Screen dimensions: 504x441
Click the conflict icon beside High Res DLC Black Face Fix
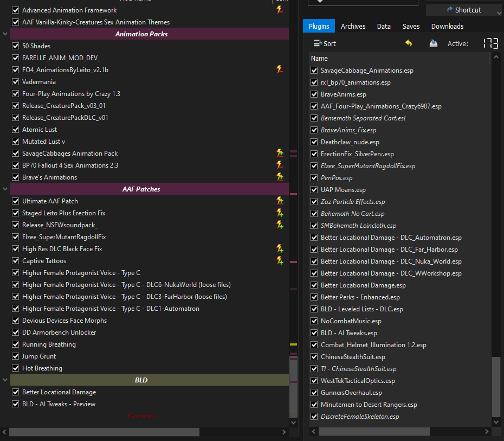click(x=280, y=248)
